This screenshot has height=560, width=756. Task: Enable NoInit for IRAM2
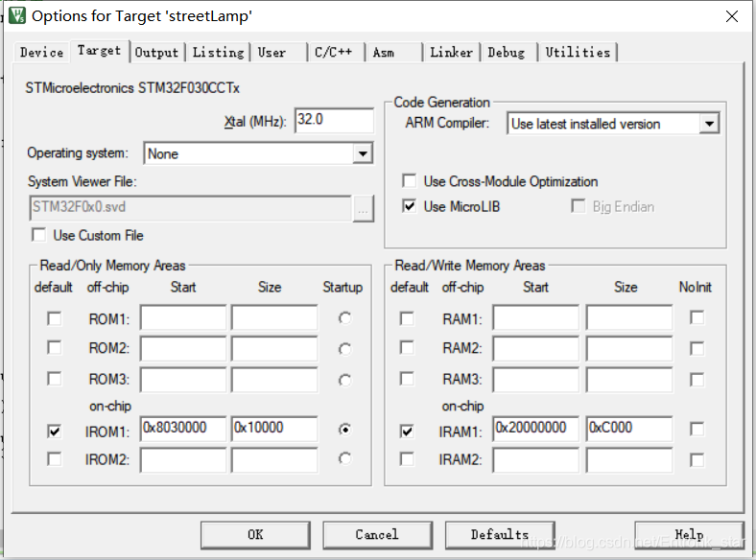697,459
